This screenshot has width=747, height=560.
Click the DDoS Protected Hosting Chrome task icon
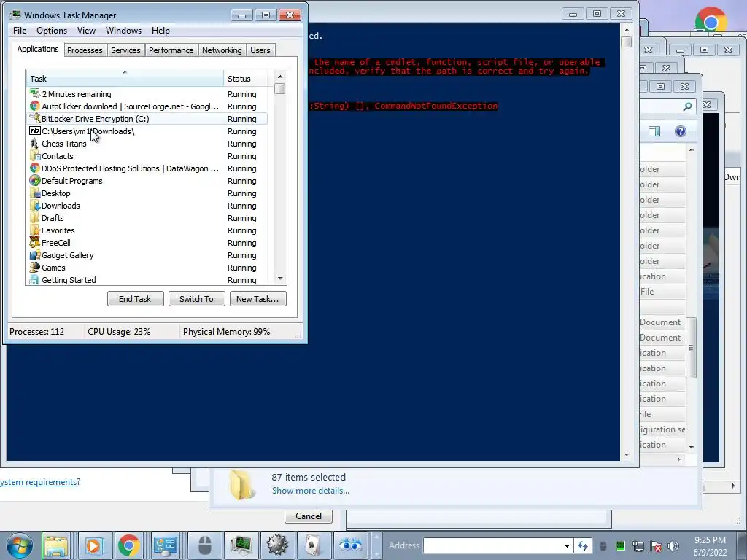pyautogui.click(x=34, y=168)
